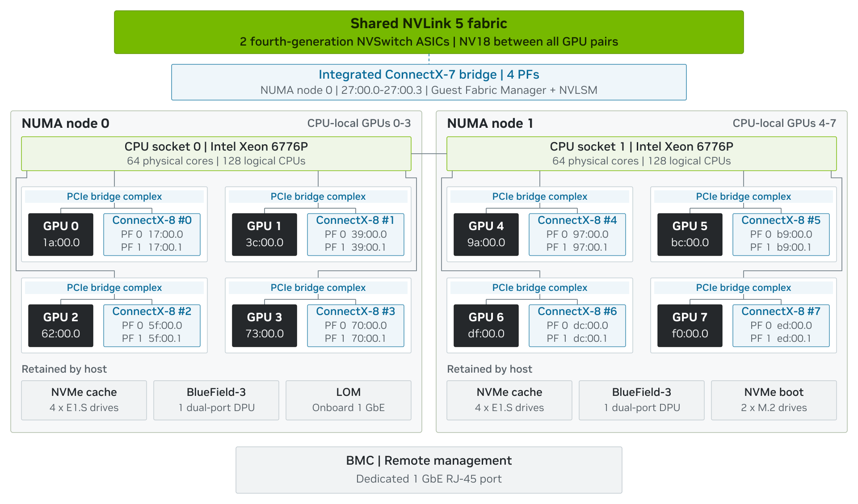The height and width of the screenshot is (504, 858).
Task: Click the PF 1 17:00.1 entry
Action: pos(152,247)
